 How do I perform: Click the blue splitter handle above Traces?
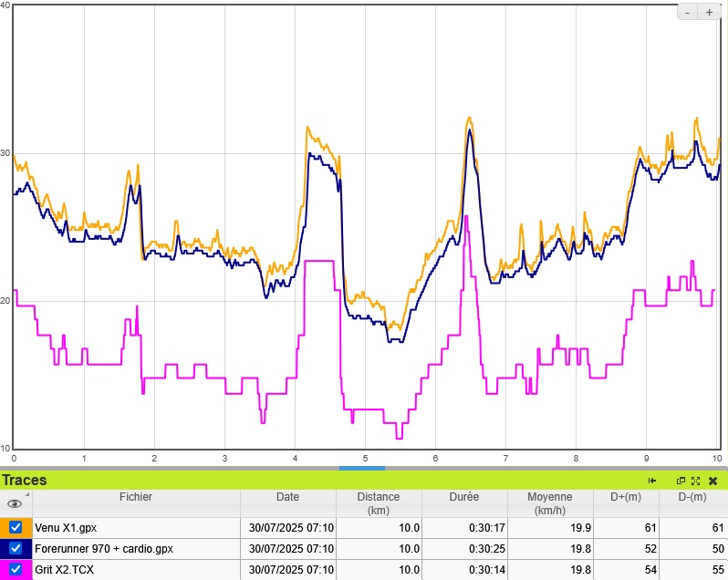point(361,468)
